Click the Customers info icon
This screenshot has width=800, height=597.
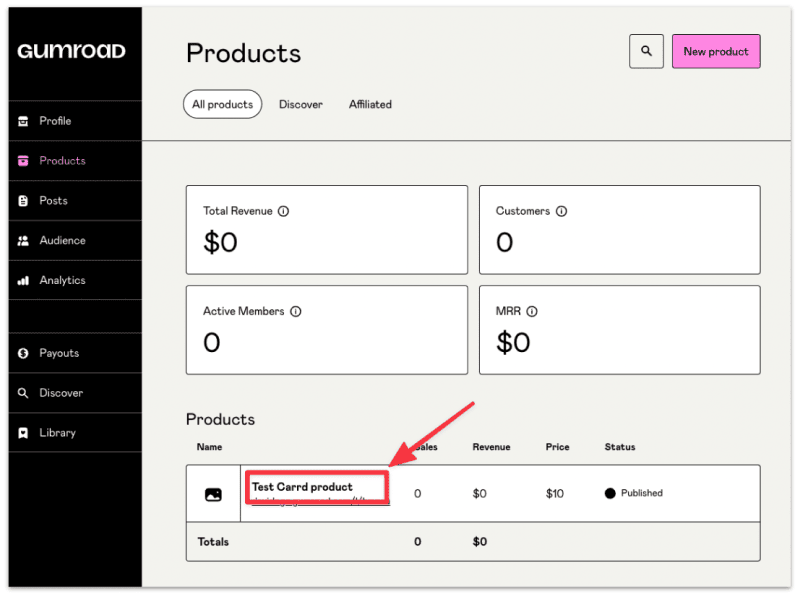coord(561,211)
